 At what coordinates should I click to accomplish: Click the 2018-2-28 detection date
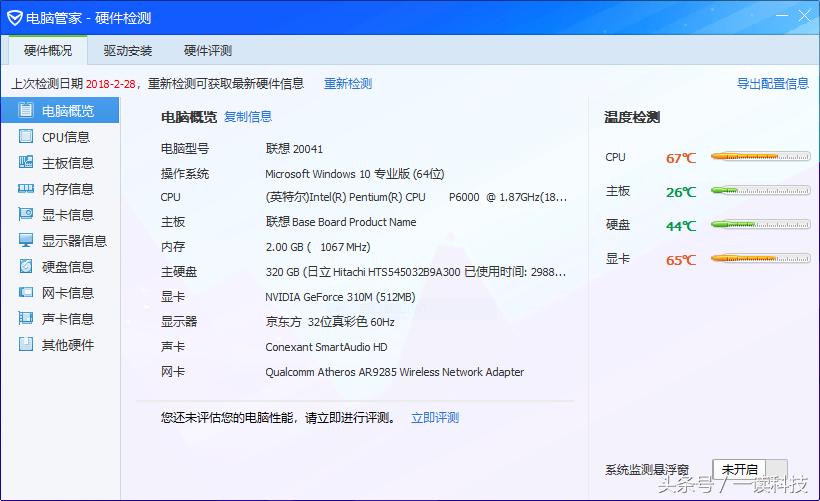click(110, 84)
